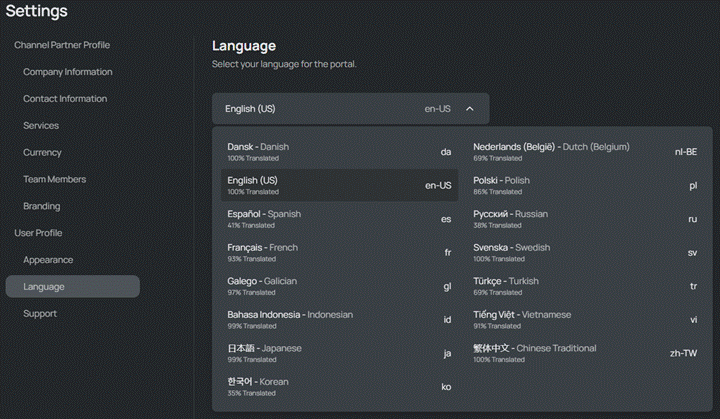The image size is (720, 419).
Task: Open the Appearance settings section
Action: click(48, 260)
